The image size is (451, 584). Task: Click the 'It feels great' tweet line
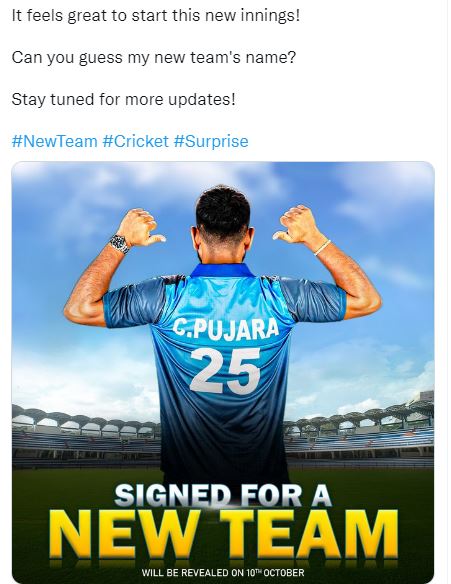(156, 16)
